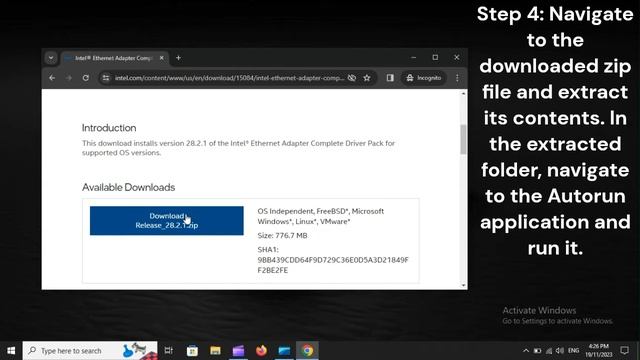Click the volume speaker icon in tray

click(560, 351)
